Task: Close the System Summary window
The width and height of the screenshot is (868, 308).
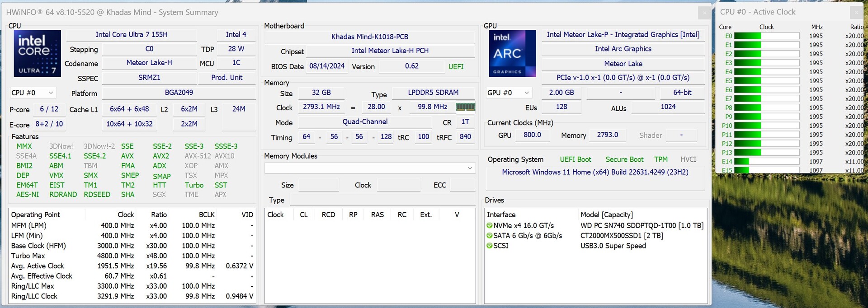Action: point(704,13)
